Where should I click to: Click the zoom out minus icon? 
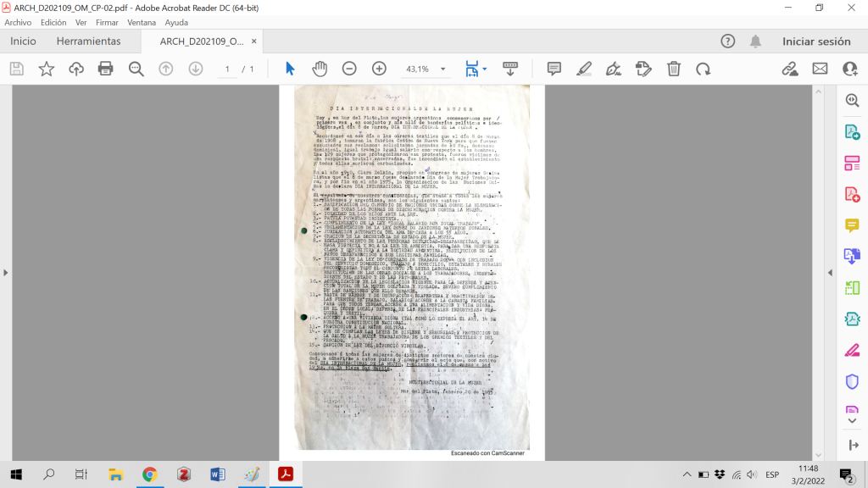pyautogui.click(x=349, y=69)
